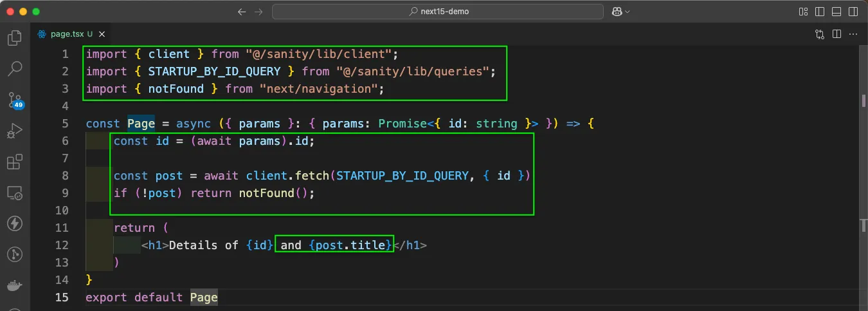
Task: Open the Search view in activity bar
Action: click(14, 68)
